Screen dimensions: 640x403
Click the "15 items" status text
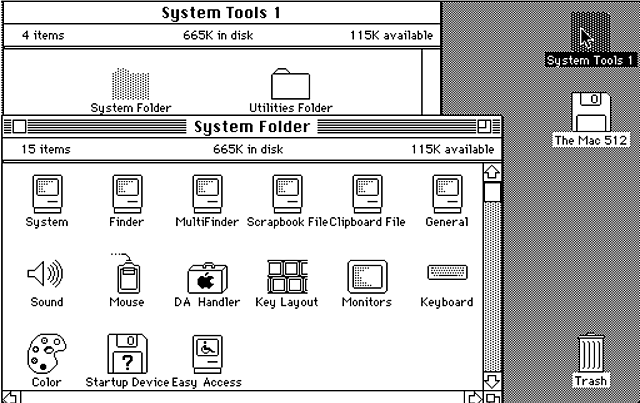[46, 149]
